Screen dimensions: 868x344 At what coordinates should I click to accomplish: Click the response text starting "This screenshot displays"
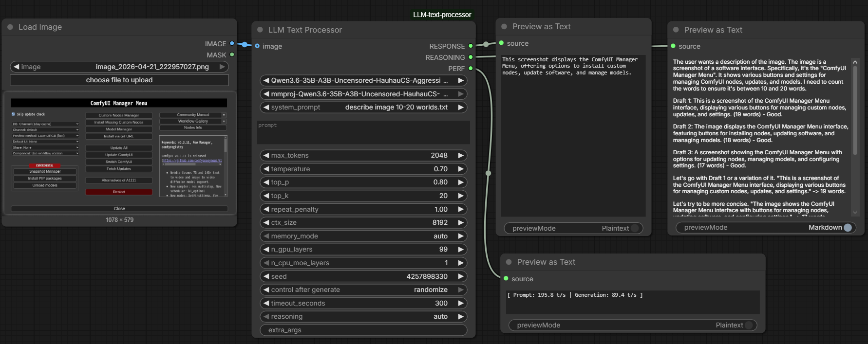click(570, 66)
